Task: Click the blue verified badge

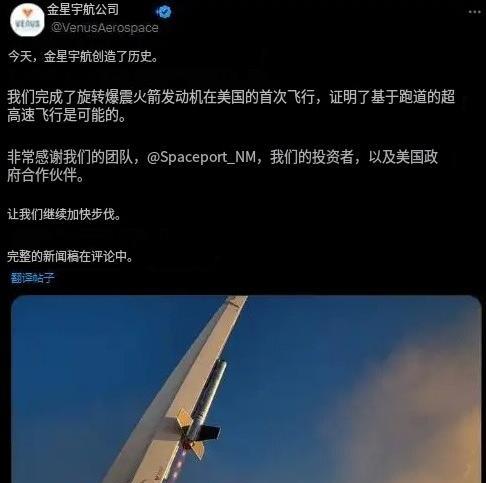Action: click(x=164, y=12)
